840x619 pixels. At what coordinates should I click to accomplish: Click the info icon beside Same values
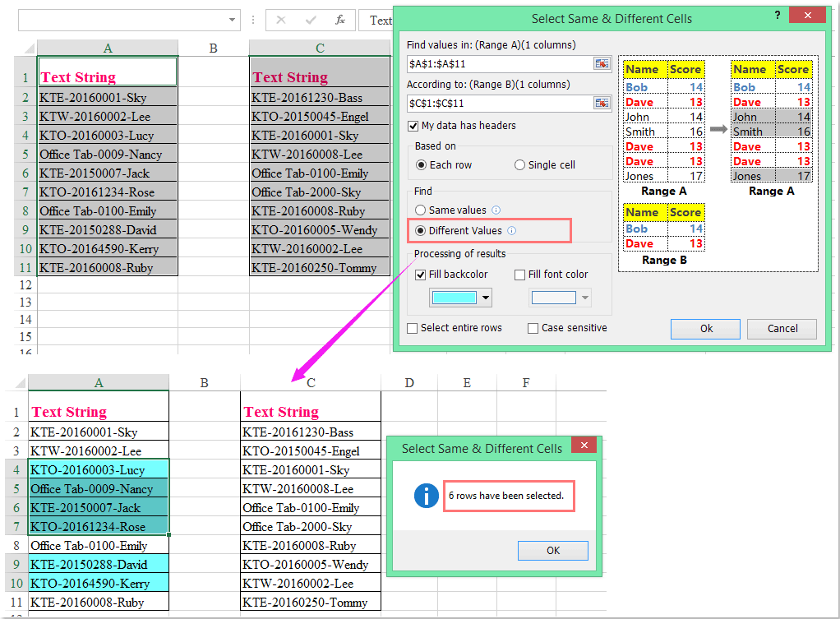(496, 209)
